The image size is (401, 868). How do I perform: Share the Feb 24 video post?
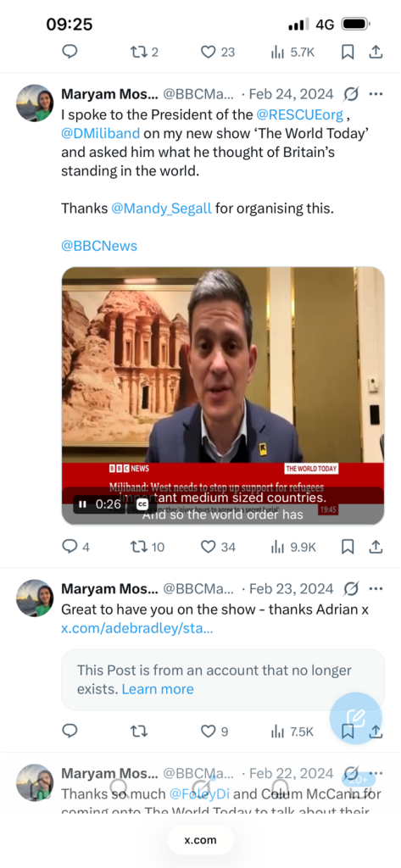tap(376, 547)
